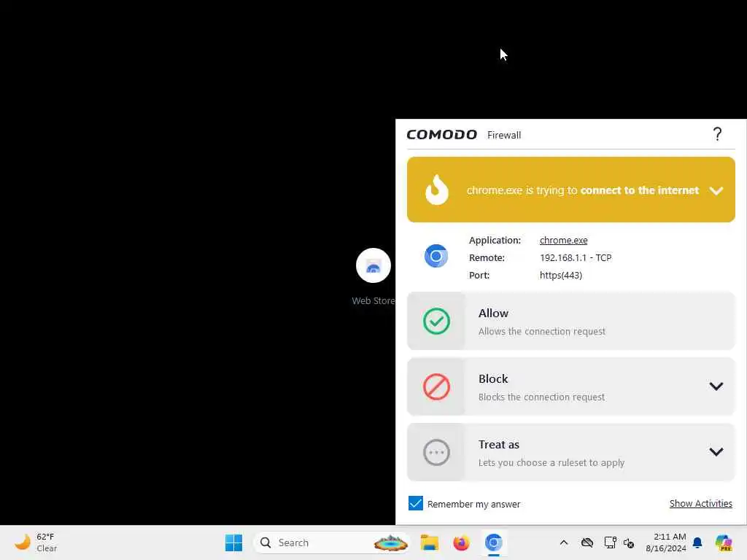Allow the connection request
747x560 pixels.
point(570,321)
